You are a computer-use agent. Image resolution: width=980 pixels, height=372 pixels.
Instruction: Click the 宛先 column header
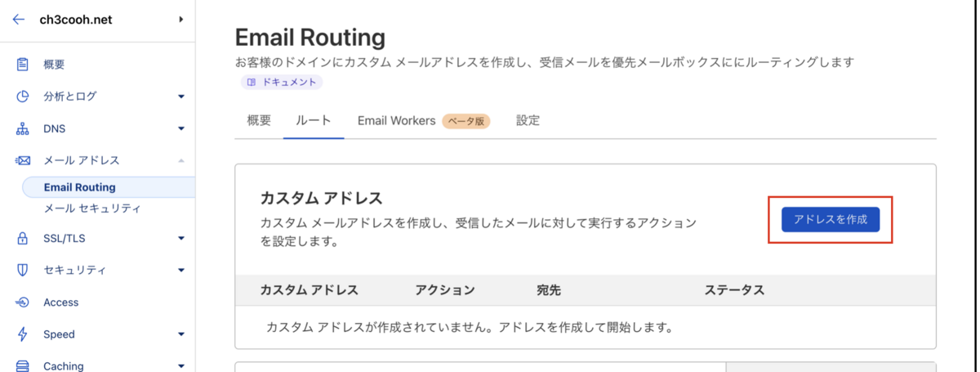[x=549, y=290]
